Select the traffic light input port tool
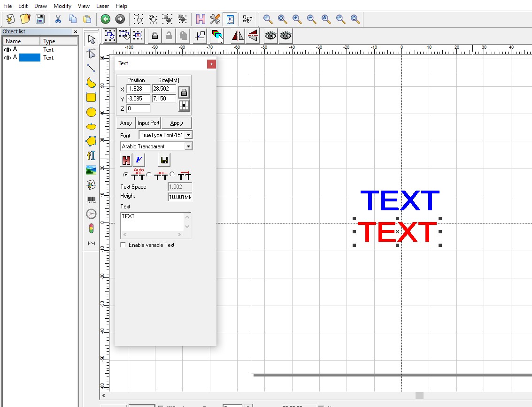This screenshot has width=532, height=407. pyautogui.click(x=91, y=229)
